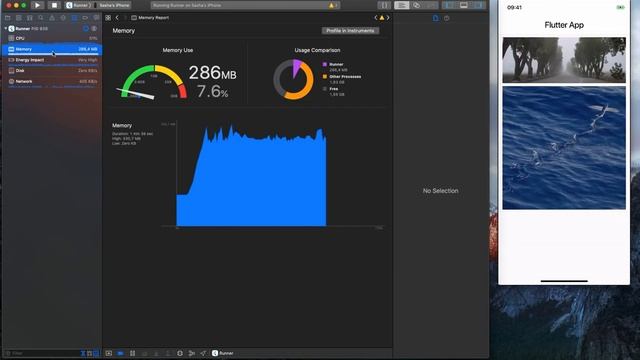The height and width of the screenshot is (360, 640).
Task: Switch to the assistant editor mode
Action: click(416, 5)
